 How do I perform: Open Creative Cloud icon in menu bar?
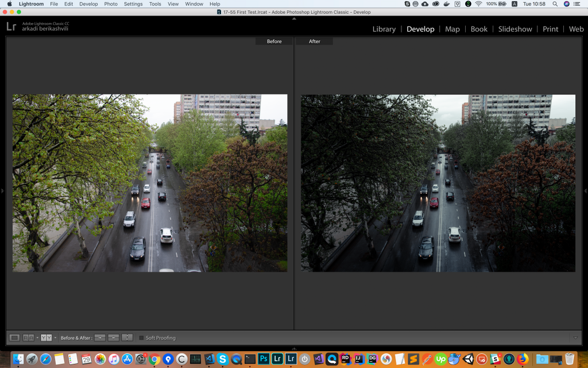(436, 4)
